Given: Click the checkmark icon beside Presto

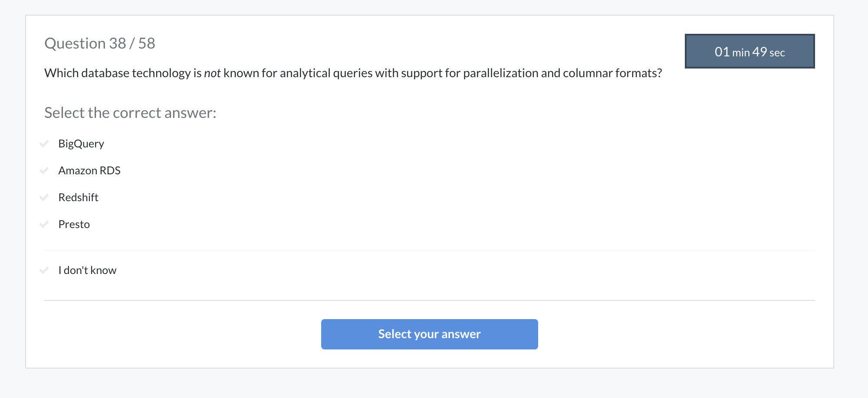Looking at the screenshot, I should pos(45,224).
